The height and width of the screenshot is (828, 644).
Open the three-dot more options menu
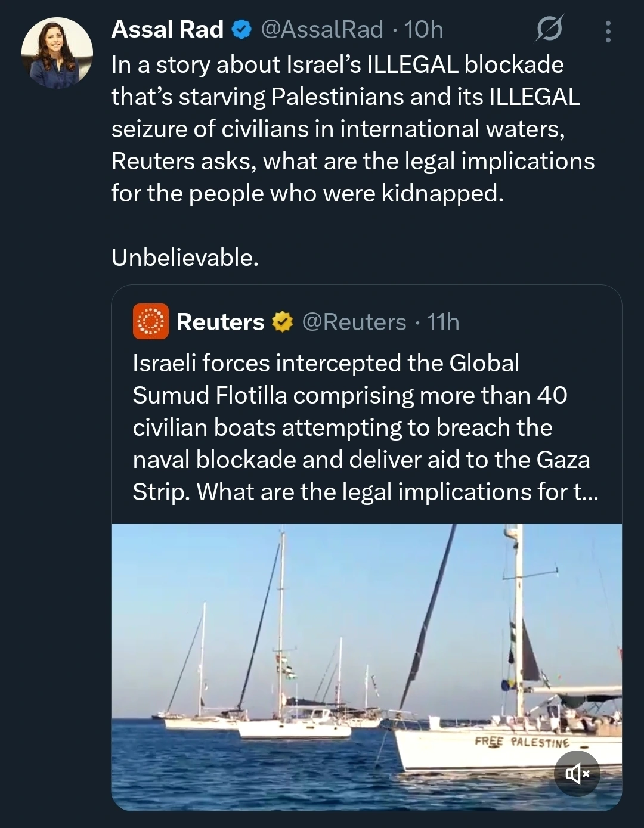(608, 32)
